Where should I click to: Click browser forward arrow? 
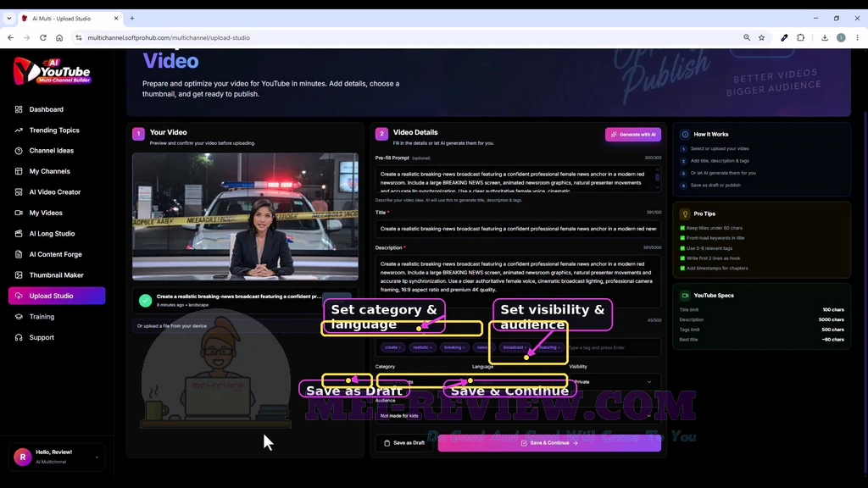(x=26, y=37)
